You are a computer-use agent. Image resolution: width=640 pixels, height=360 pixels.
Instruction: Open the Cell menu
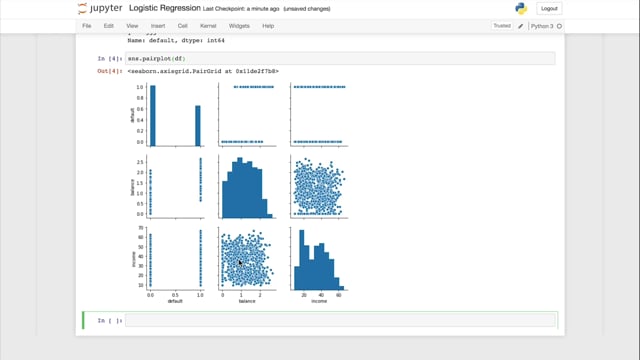pos(182,26)
